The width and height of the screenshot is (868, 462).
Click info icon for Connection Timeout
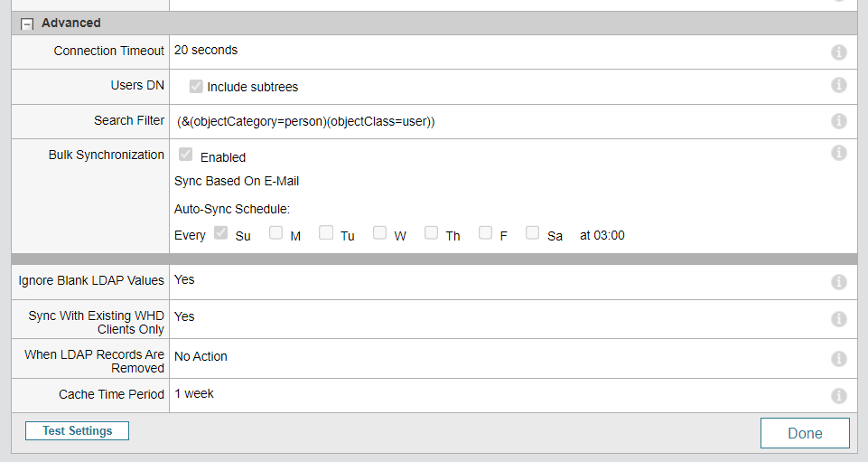(838, 52)
